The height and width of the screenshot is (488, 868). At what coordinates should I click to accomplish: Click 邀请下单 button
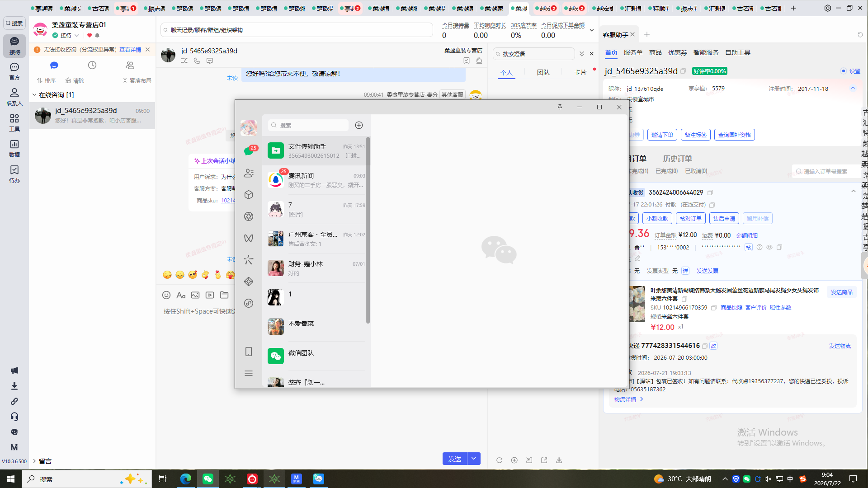click(x=662, y=135)
